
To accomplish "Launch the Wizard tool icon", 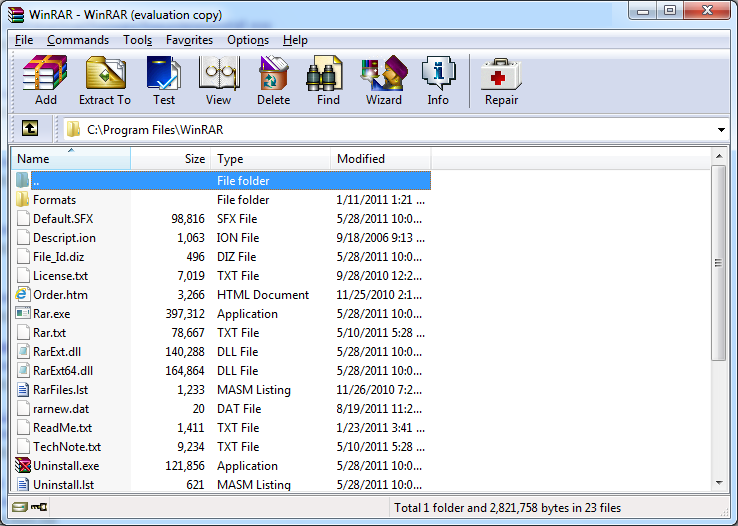I will [x=384, y=73].
